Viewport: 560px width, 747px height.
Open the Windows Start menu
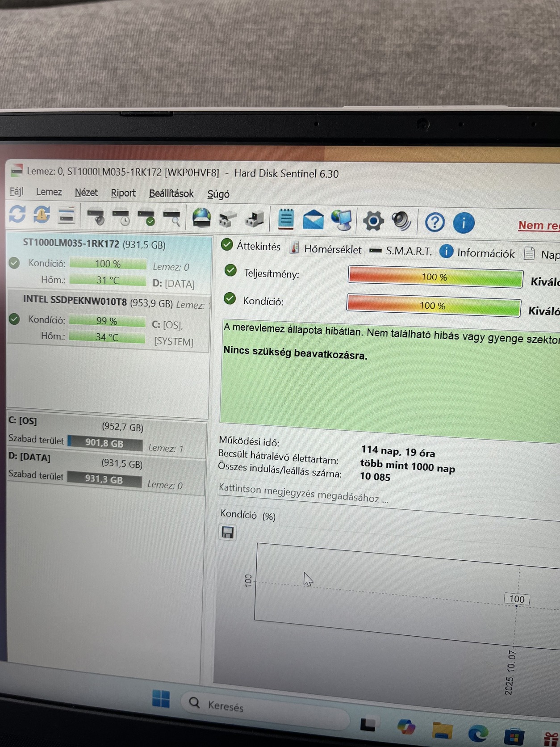[161, 699]
